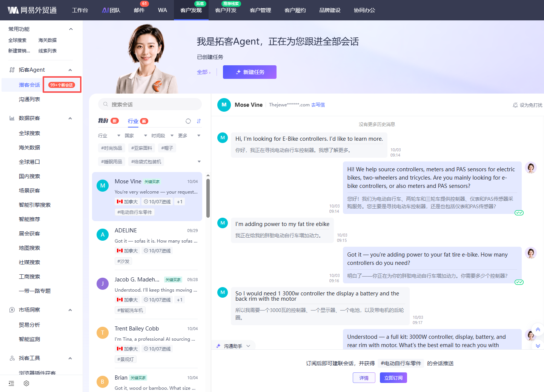Expand the 沟通助手 dropdown chevron

(x=248, y=346)
